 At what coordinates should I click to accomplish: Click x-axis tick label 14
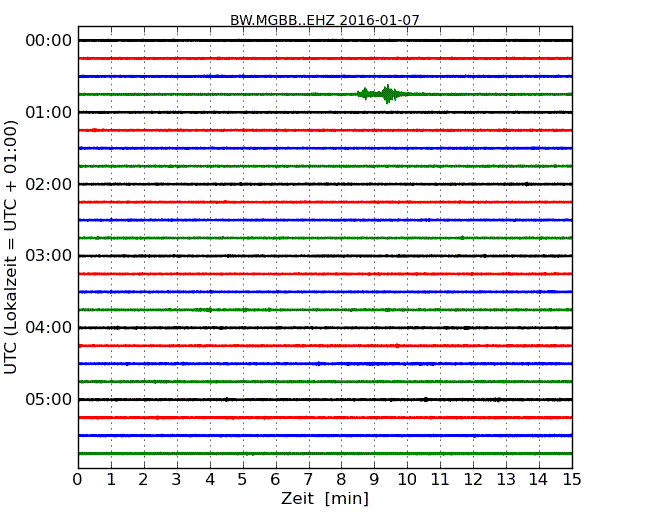coord(538,480)
